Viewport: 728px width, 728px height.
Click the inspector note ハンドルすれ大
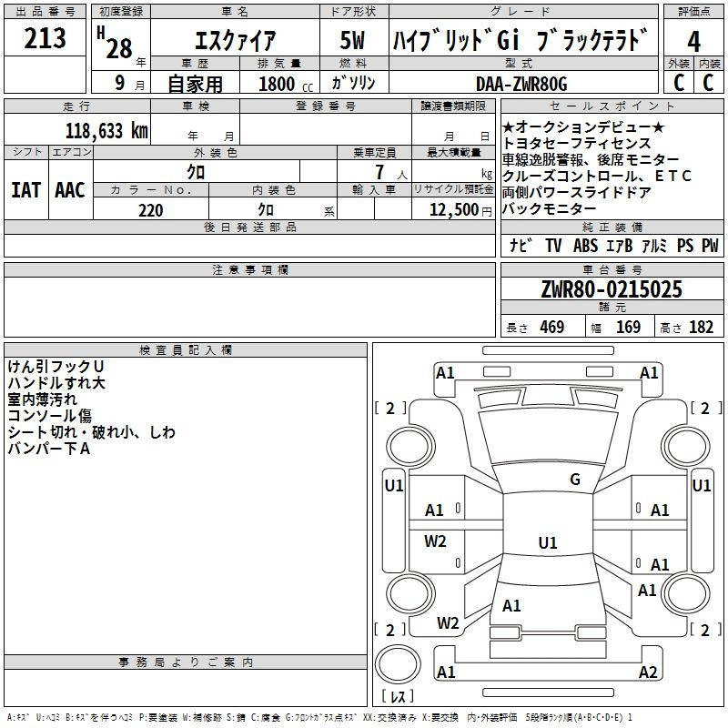pyautogui.click(x=56, y=383)
